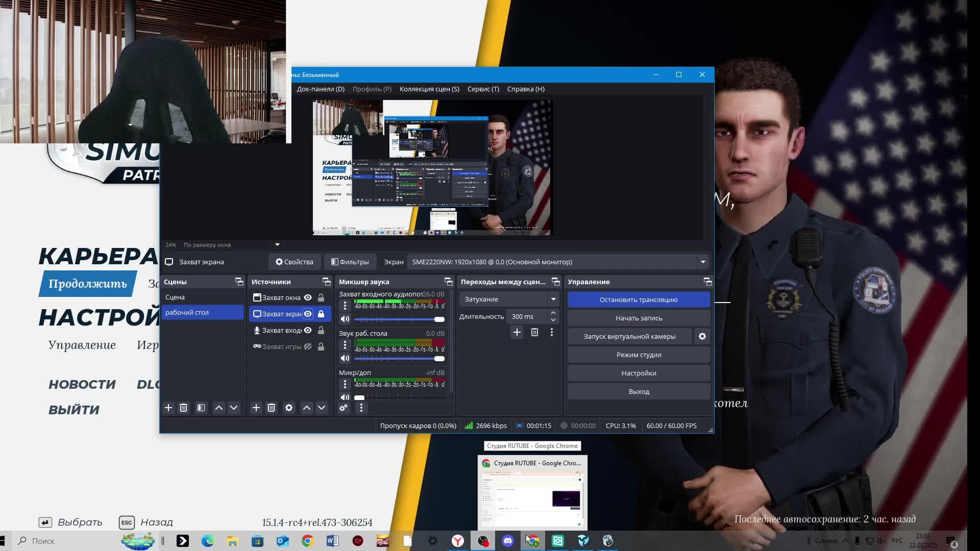Open the Сервис (T) menu
Viewport: 980px width, 551px height.
click(483, 89)
